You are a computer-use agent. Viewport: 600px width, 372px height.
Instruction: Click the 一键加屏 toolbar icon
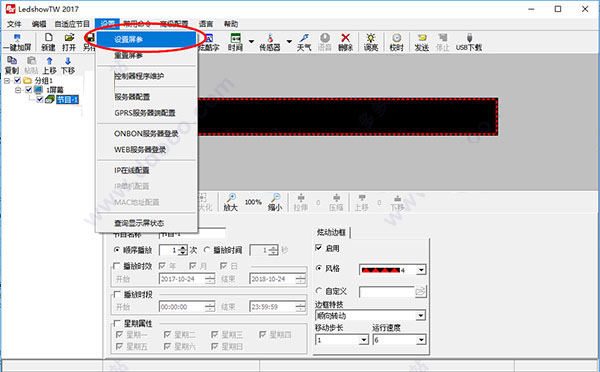(x=17, y=42)
